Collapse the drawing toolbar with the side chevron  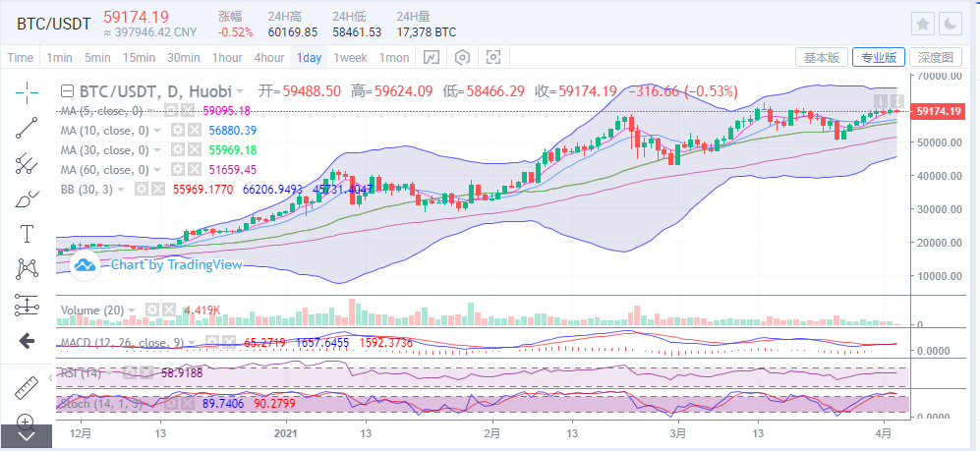51,377
